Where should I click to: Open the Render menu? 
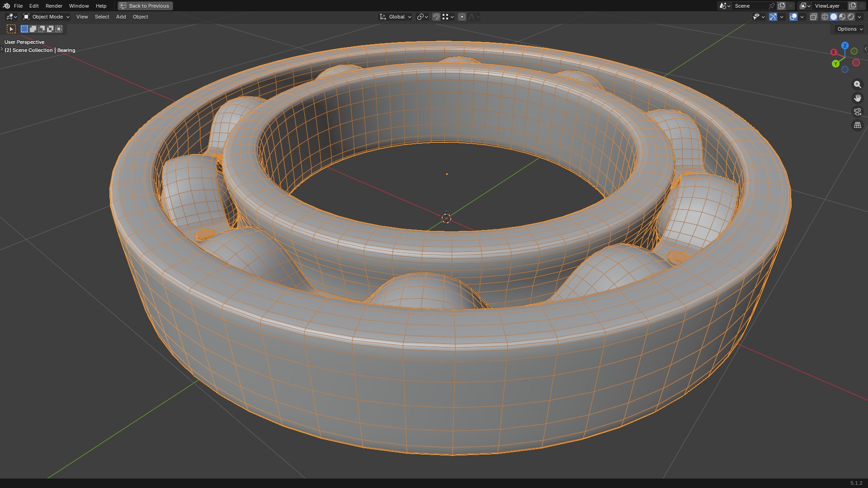tap(54, 6)
